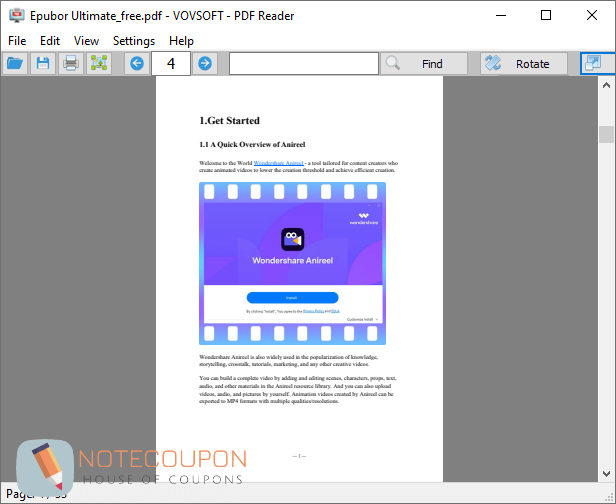
Task: Click the scroll down arrow
Action: click(x=606, y=474)
